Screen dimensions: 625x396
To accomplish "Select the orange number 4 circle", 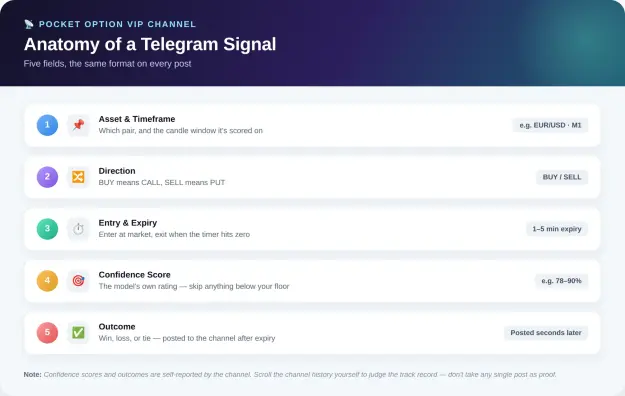I will pyautogui.click(x=47, y=281).
